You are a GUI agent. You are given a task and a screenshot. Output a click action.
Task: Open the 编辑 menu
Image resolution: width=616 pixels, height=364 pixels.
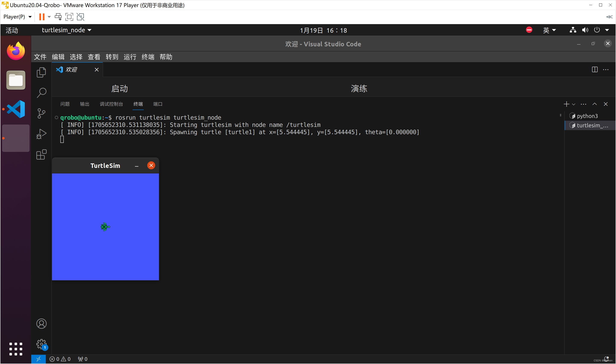(x=58, y=57)
